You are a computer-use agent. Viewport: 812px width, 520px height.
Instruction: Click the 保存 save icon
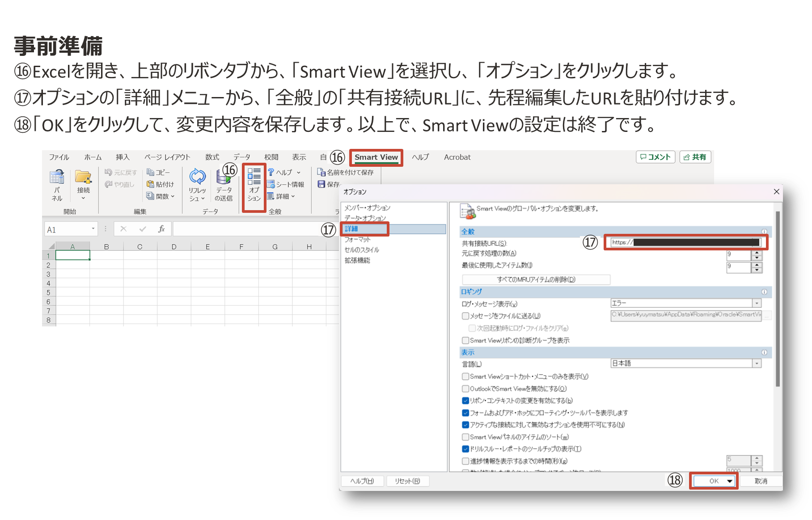click(x=321, y=184)
